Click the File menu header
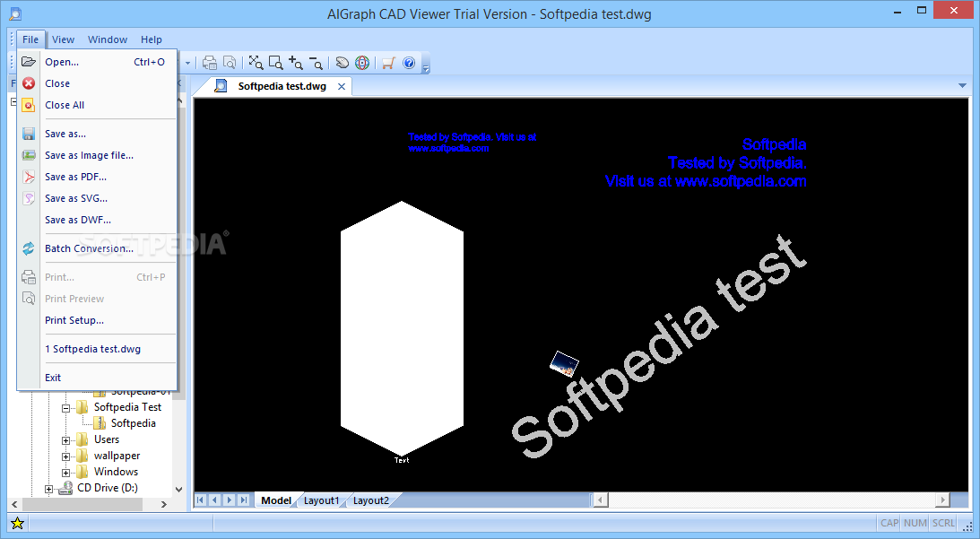 [30, 39]
